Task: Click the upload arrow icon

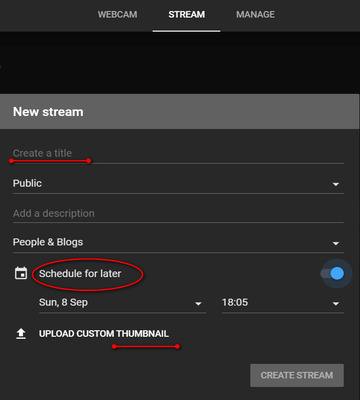Action: pyautogui.click(x=21, y=334)
